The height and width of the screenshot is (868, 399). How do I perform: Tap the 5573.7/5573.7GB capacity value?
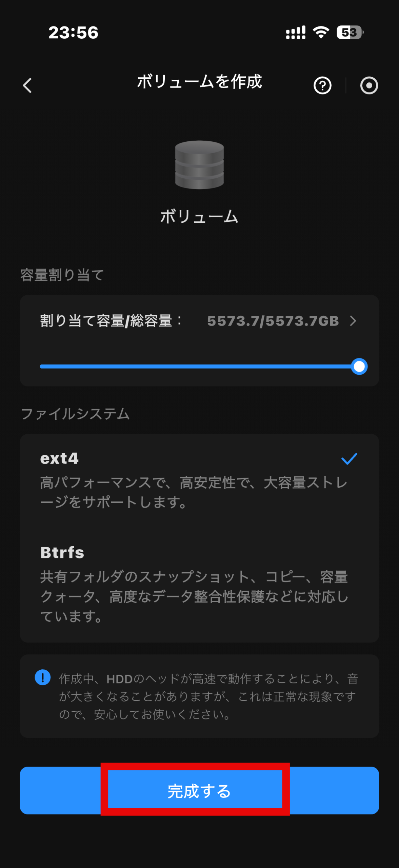(273, 321)
